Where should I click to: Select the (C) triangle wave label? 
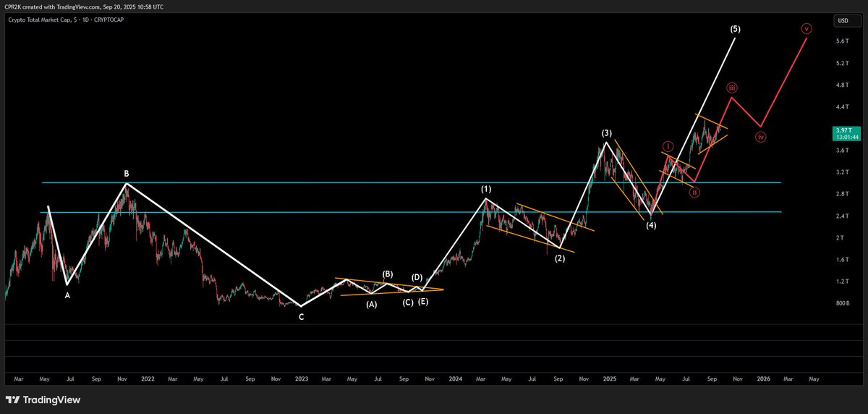(x=408, y=302)
